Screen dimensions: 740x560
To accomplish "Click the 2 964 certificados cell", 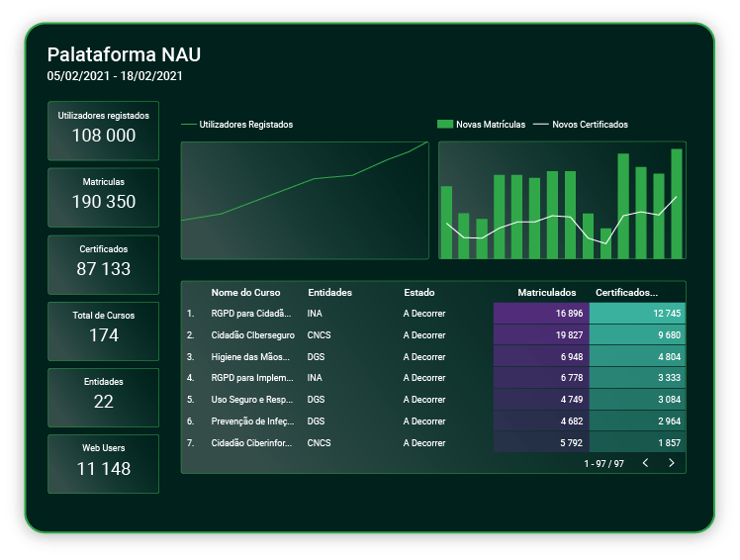I will tap(637, 420).
